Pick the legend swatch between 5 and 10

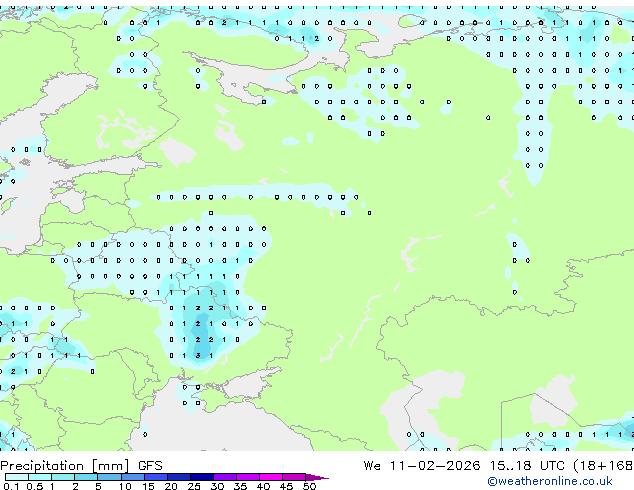click(109, 477)
